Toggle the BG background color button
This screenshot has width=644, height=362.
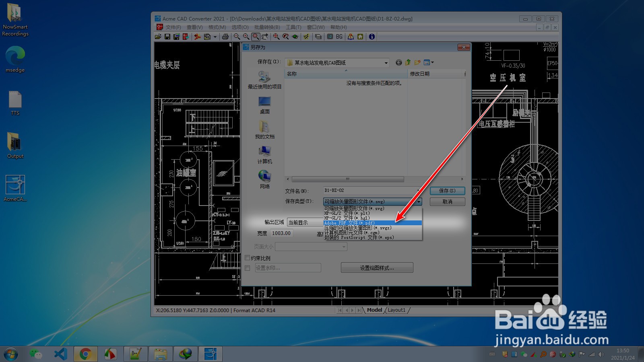(x=339, y=37)
